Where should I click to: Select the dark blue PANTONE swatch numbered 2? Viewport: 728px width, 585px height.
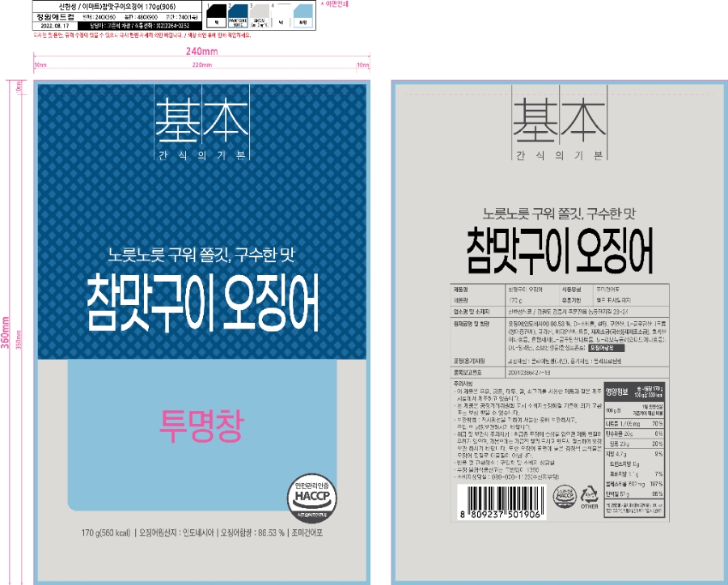pyautogui.click(x=239, y=13)
